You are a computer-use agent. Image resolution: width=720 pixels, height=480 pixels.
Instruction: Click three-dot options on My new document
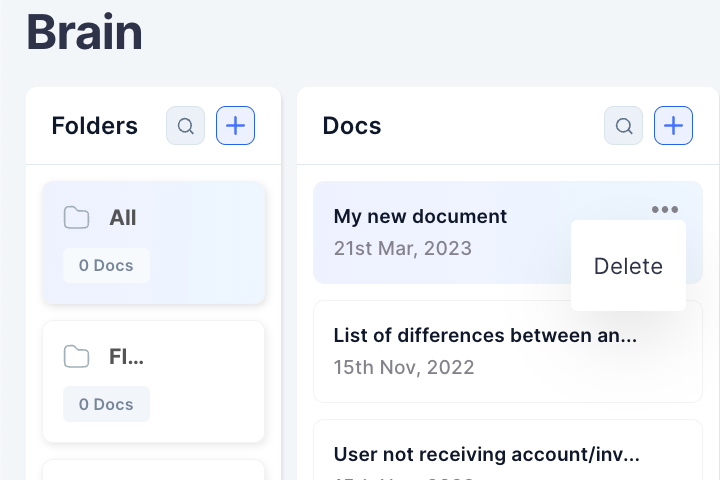point(664,209)
